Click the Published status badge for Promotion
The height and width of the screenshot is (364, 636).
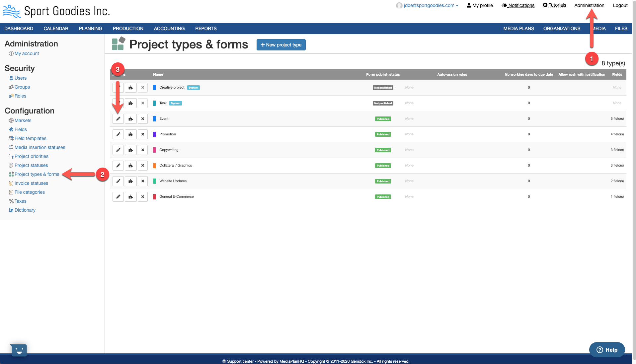click(x=383, y=134)
